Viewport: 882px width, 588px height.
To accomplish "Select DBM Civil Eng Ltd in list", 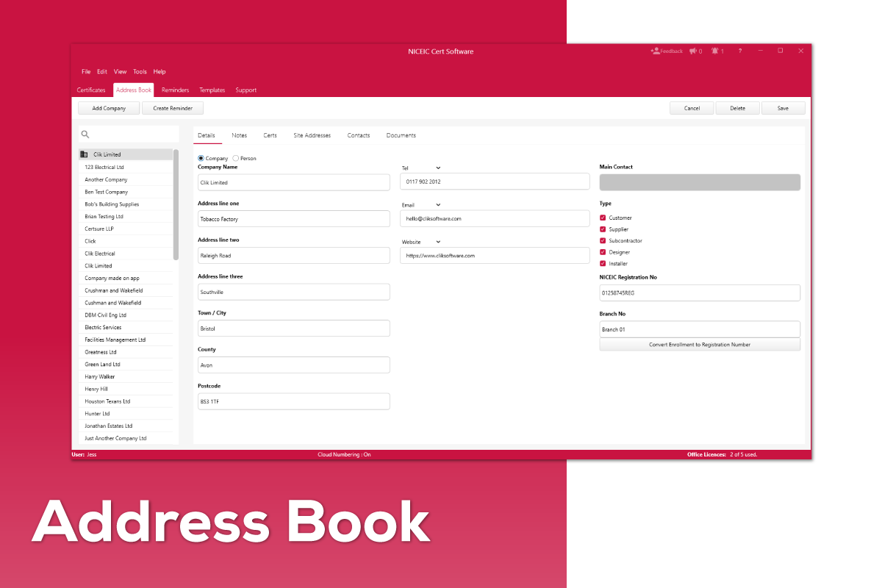I will coord(126,315).
